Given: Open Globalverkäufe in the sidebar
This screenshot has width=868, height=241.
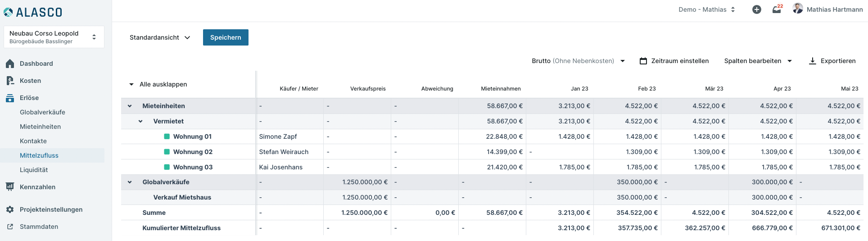Looking at the screenshot, I should tap(42, 112).
